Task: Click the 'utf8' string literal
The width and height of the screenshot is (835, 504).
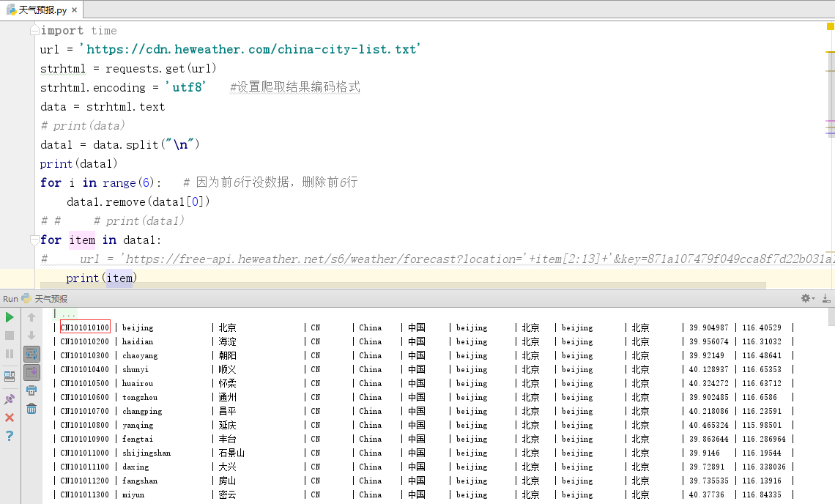Action: 185,87
